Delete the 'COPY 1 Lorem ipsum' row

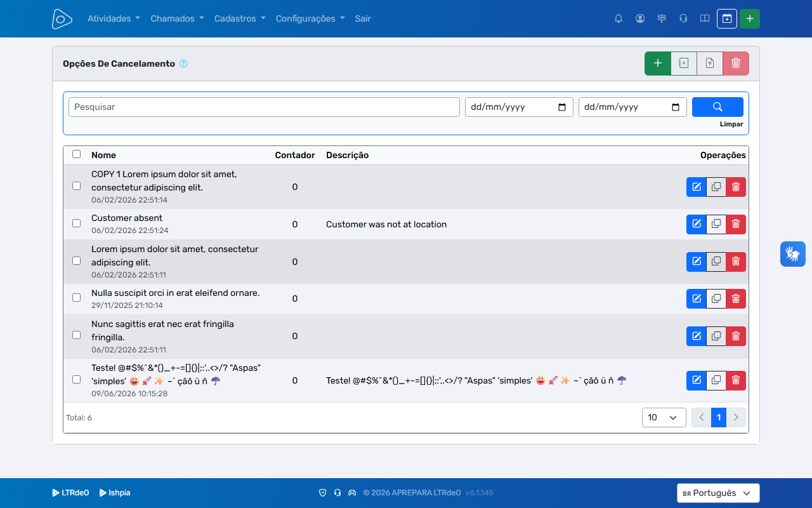point(736,187)
